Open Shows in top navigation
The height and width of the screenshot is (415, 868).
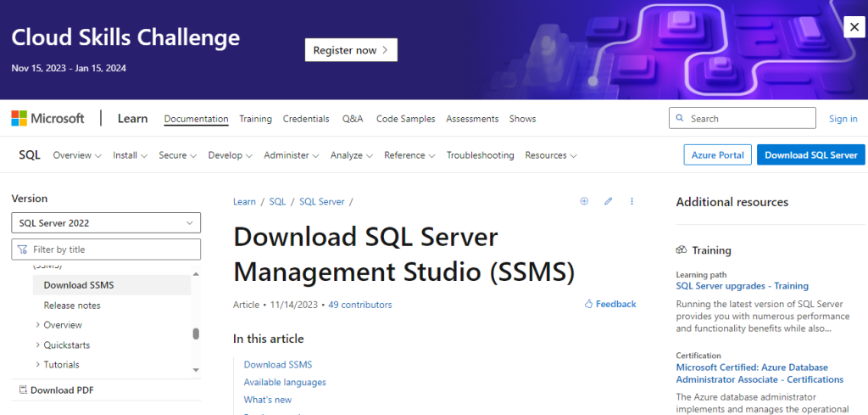(x=522, y=119)
